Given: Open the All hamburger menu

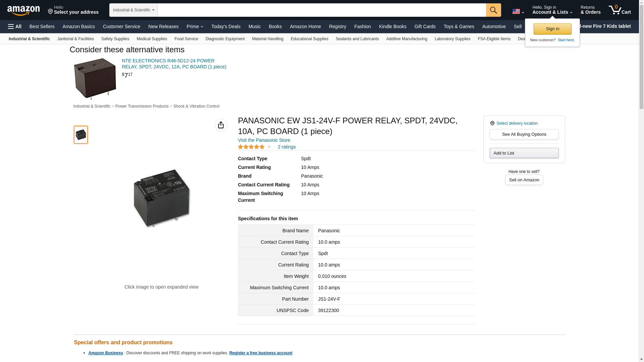Looking at the screenshot, I should pyautogui.click(x=15, y=26).
